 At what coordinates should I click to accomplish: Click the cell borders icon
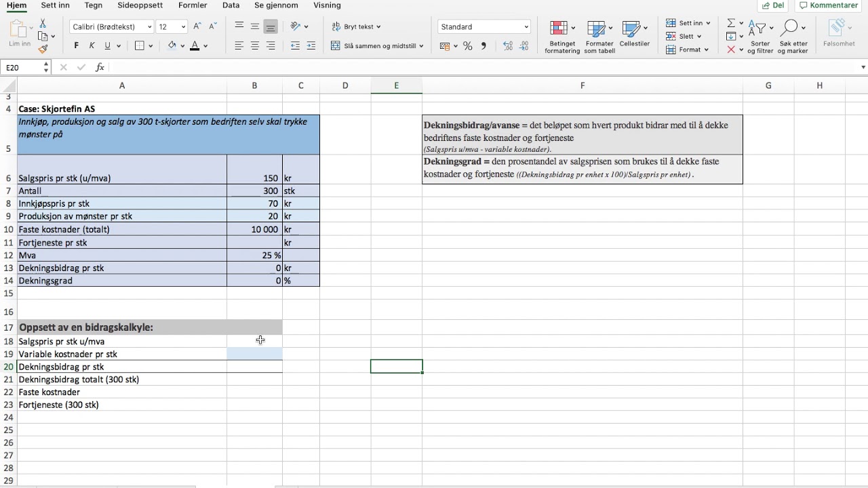[x=140, y=46]
